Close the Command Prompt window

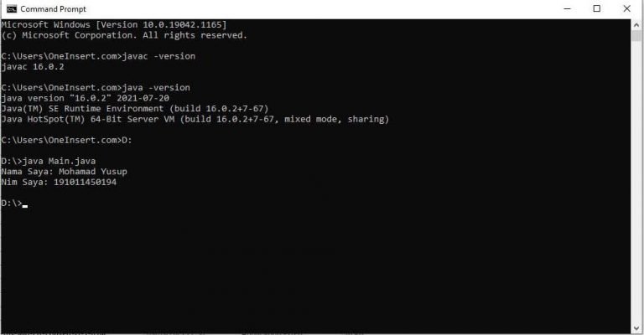tap(626, 8)
